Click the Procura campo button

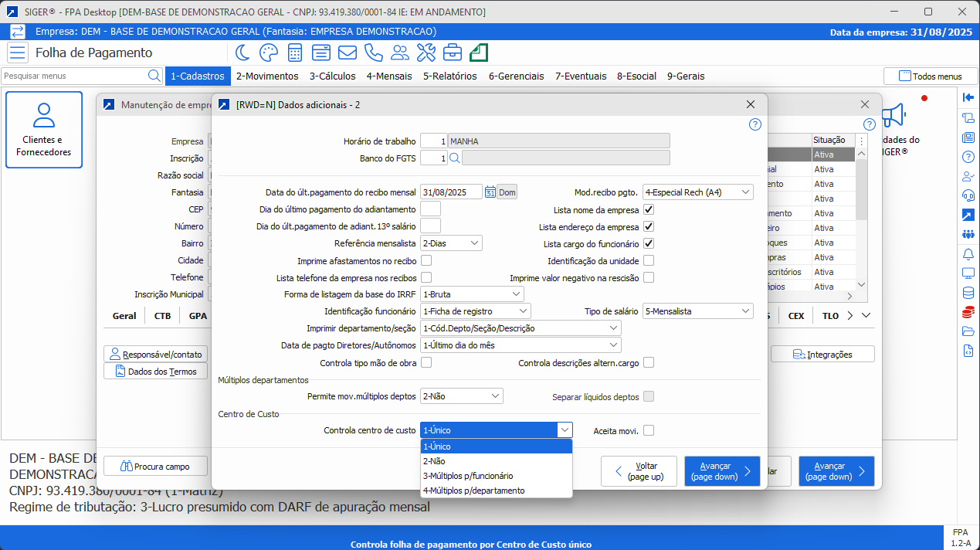(x=155, y=465)
